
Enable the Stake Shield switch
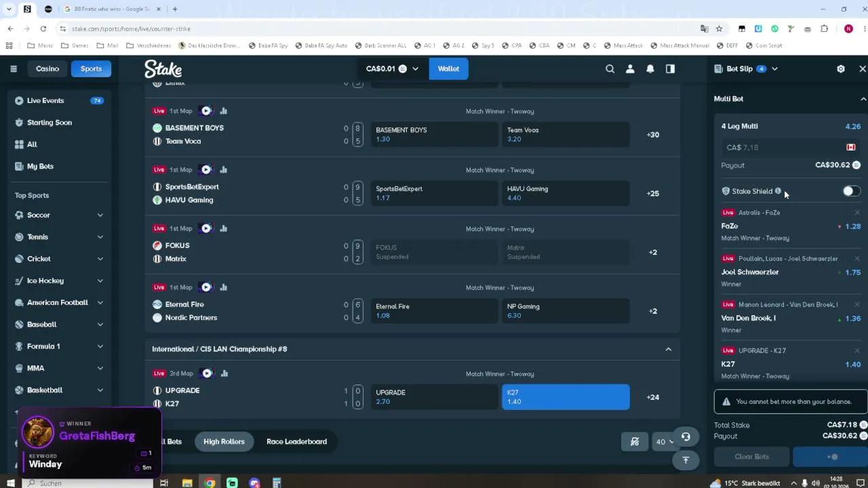coord(851,191)
